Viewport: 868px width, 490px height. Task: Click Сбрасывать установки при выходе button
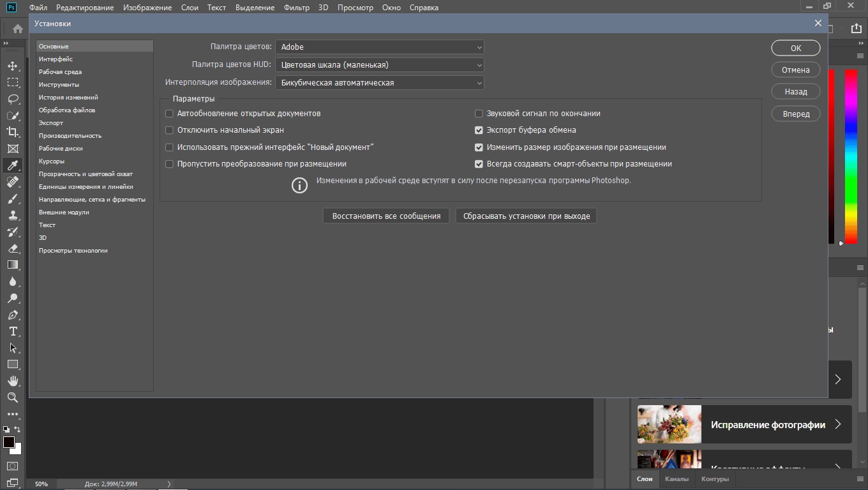click(527, 216)
